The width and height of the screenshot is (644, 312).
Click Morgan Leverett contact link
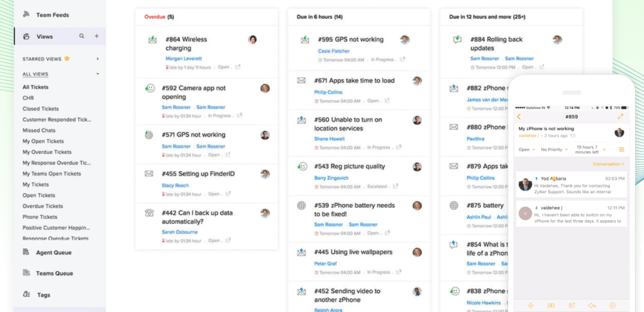click(x=180, y=58)
